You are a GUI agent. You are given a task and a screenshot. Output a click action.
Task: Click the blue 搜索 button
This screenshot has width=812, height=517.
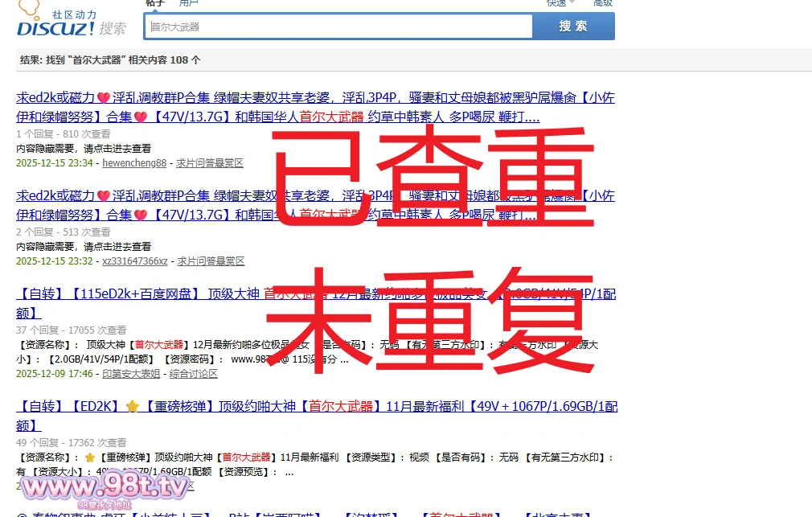pos(573,26)
